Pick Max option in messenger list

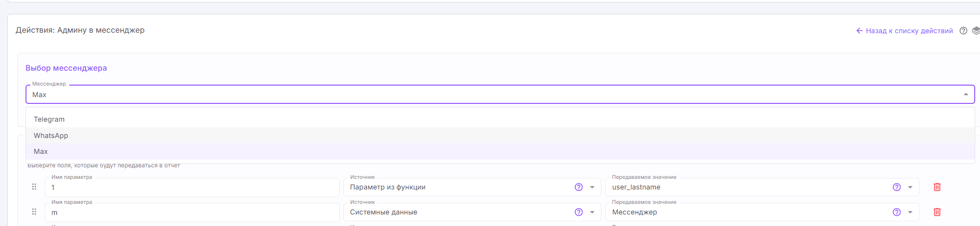click(41, 151)
